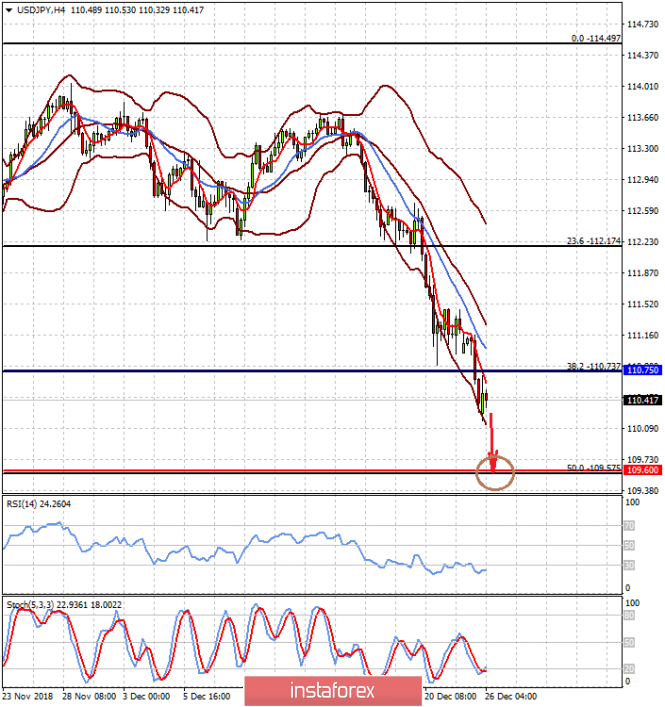Select the 109.600 red price label
665x707 pixels.
click(x=642, y=470)
